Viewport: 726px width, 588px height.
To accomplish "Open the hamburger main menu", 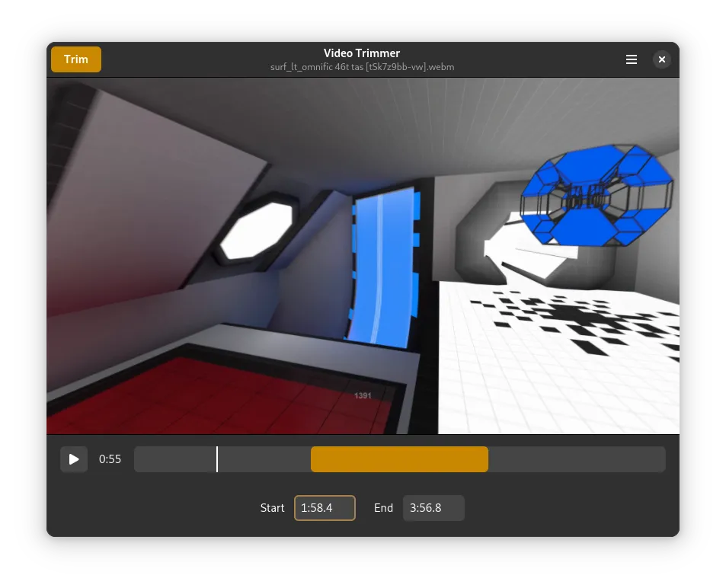I will tap(632, 59).
